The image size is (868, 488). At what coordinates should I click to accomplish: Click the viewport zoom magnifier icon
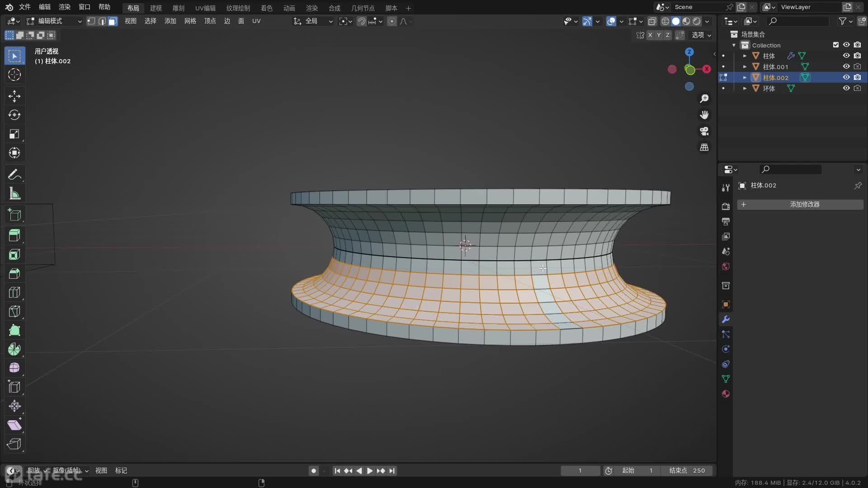point(704,99)
